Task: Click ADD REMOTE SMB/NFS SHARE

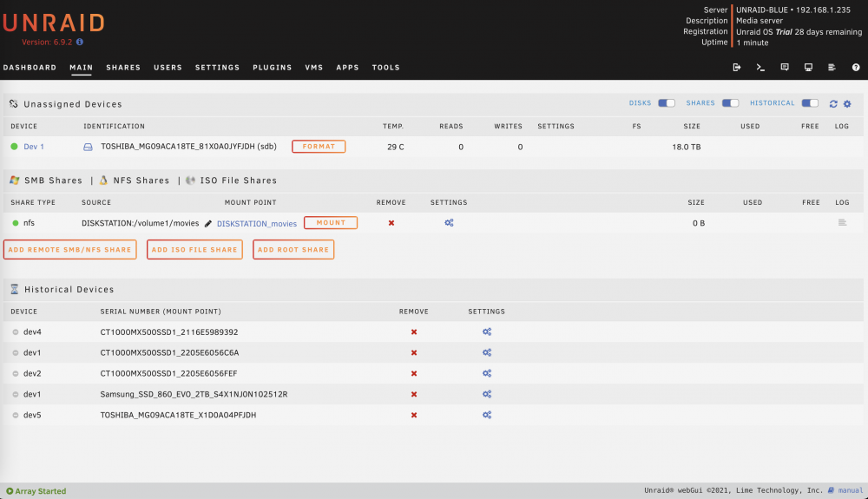Action: [69, 250]
